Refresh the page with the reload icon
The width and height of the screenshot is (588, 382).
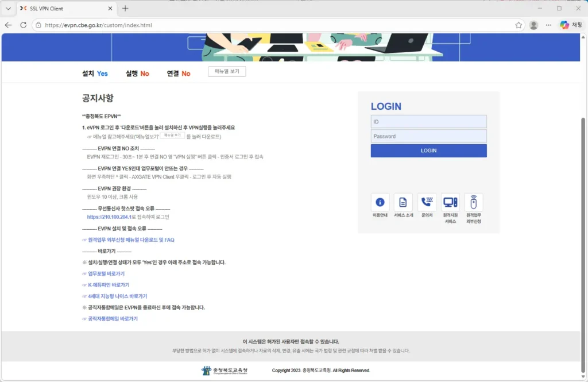point(23,25)
